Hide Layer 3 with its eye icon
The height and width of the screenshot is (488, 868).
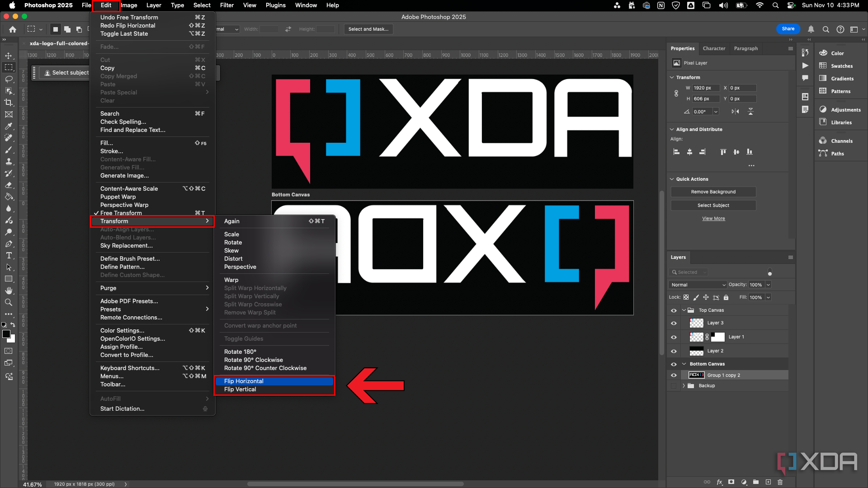pos(674,323)
